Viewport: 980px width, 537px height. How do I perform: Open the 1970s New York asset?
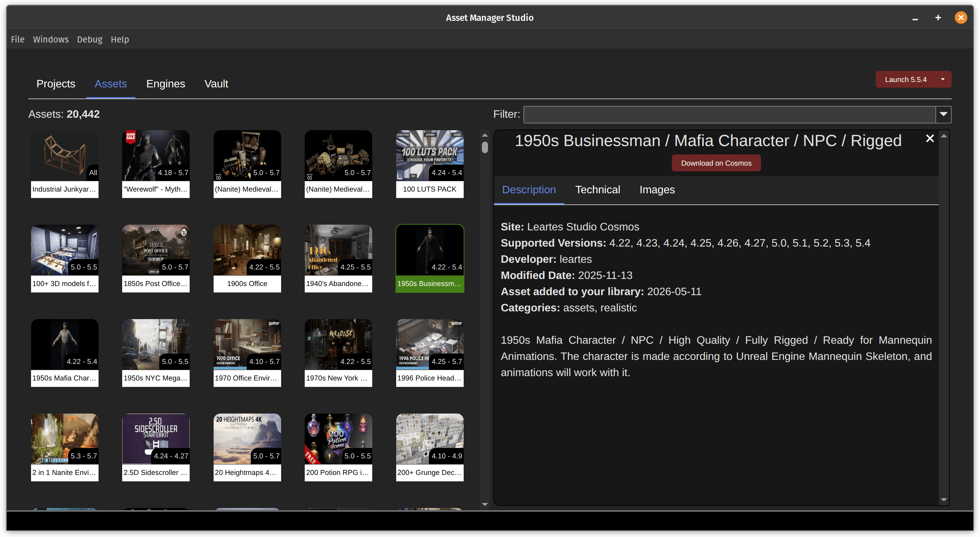[338, 352]
